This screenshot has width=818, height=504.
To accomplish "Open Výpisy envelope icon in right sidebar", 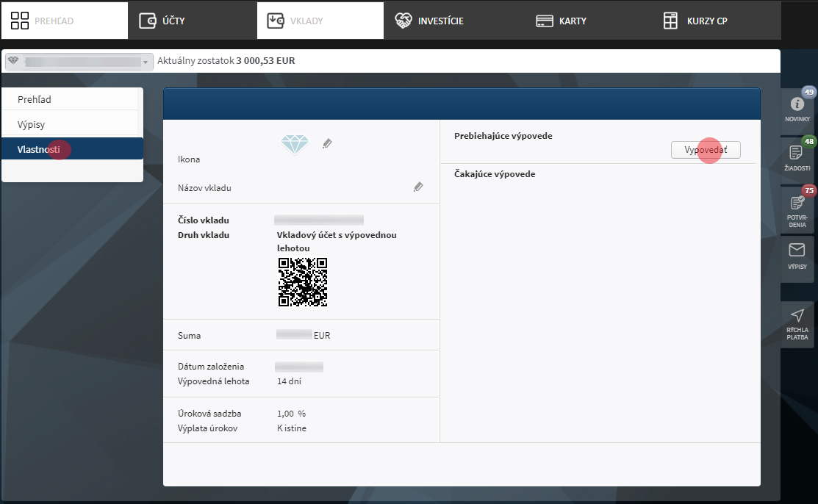I will point(797,256).
